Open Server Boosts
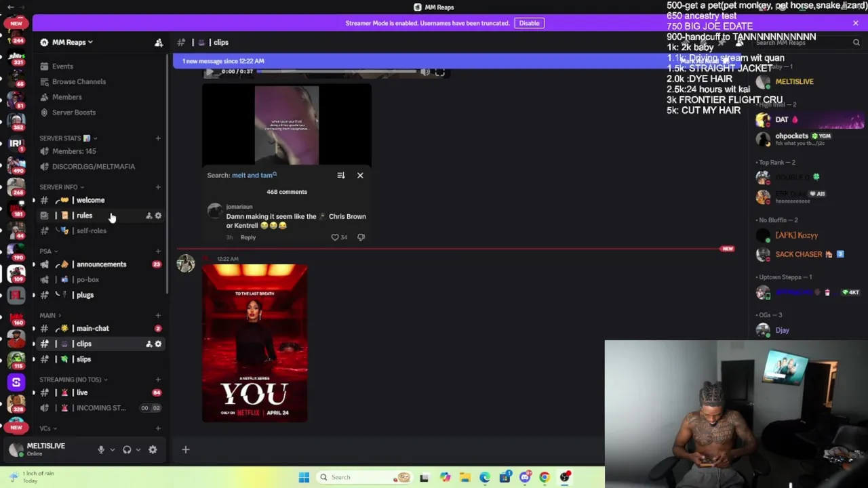 point(74,113)
